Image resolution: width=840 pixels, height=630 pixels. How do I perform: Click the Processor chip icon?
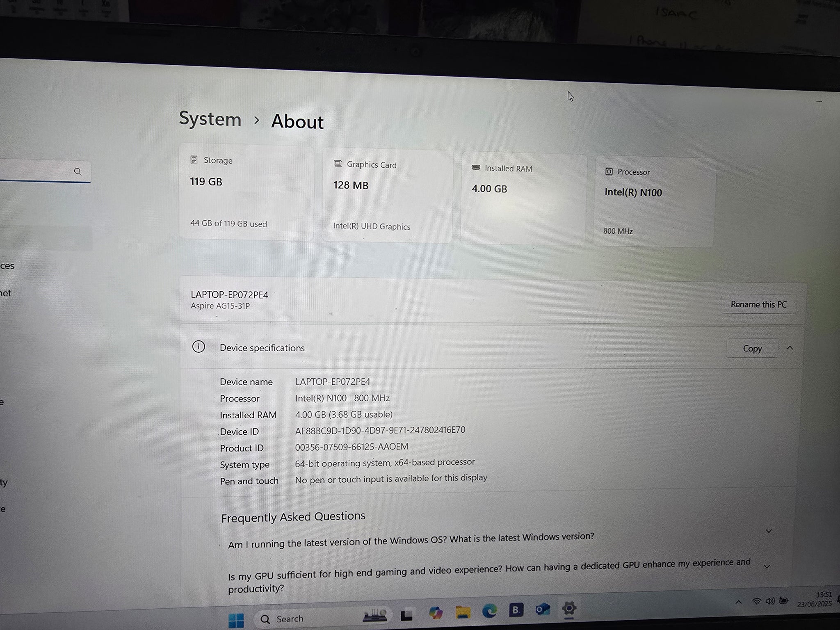(x=609, y=171)
